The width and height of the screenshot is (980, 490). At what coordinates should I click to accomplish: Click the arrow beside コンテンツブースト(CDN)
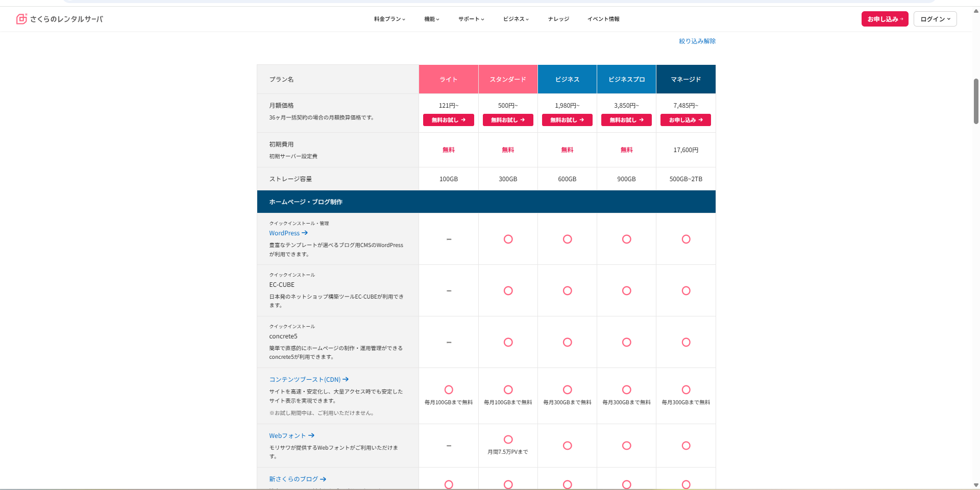coord(346,379)
